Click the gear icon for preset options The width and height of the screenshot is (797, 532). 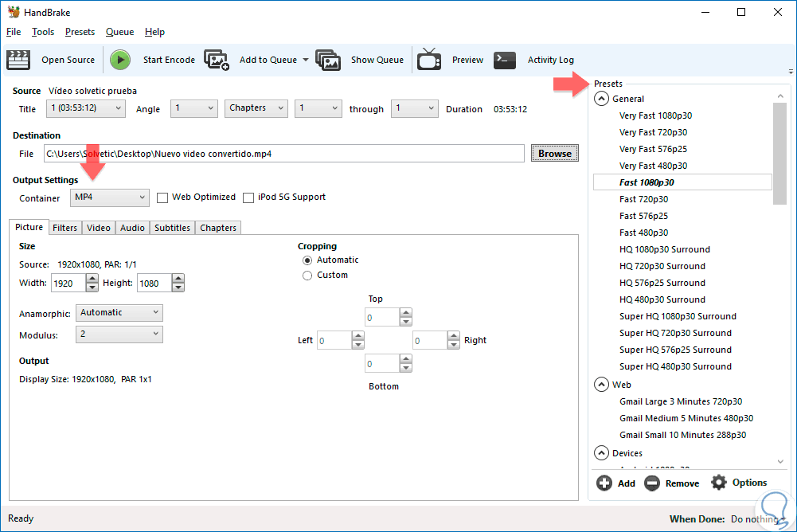pyautogui.click(x=719, y=482)
